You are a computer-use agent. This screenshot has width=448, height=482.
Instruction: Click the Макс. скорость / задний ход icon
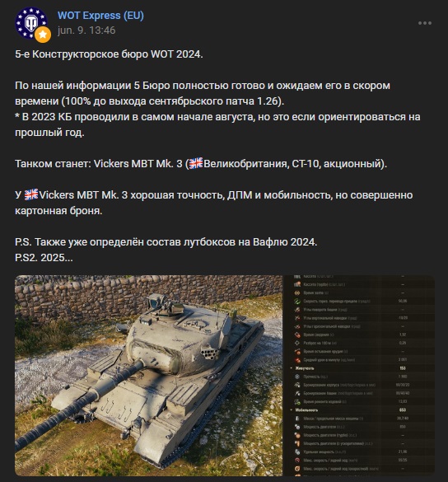pos(297,461)
